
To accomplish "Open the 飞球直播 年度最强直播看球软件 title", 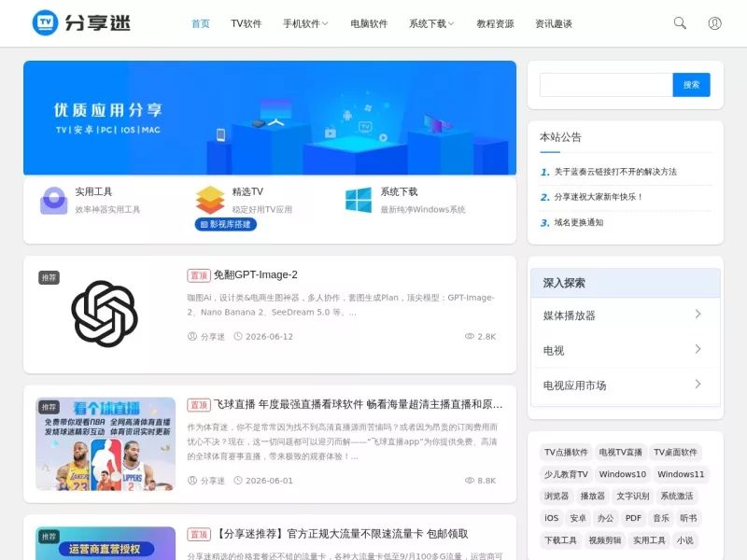I will click(x=358, y=404).
